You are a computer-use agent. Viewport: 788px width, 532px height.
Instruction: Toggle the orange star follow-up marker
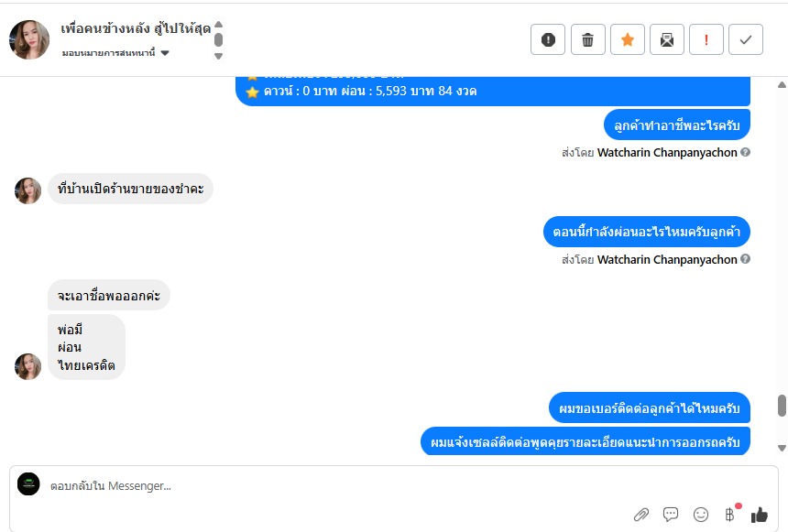click(627, 39)
